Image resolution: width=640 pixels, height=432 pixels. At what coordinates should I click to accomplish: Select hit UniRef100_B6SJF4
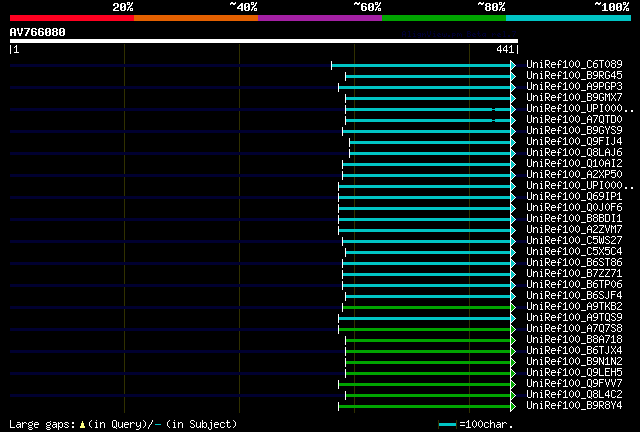point(574,296)
